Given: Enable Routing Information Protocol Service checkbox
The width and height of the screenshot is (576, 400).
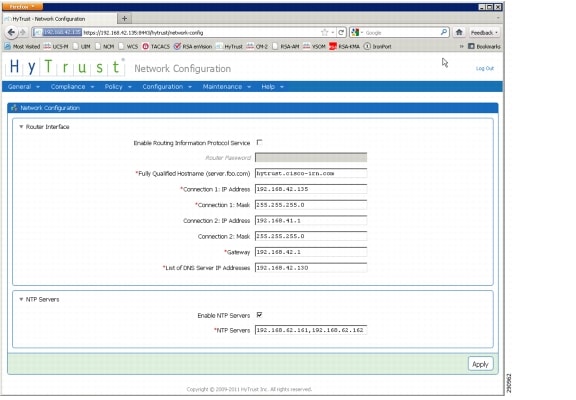Looking at the screenshot, I should pyautogui.click(x=259, y=142).
